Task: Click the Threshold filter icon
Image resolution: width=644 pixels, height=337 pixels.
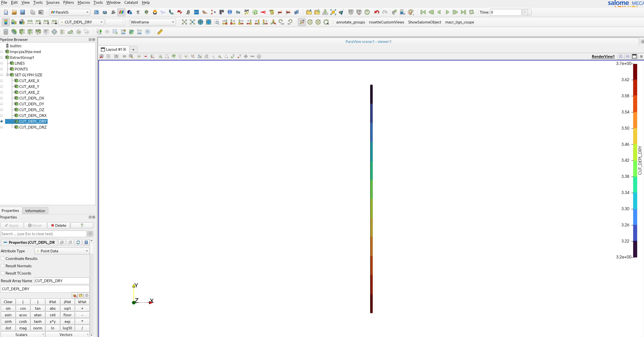Action: (38, 32)
